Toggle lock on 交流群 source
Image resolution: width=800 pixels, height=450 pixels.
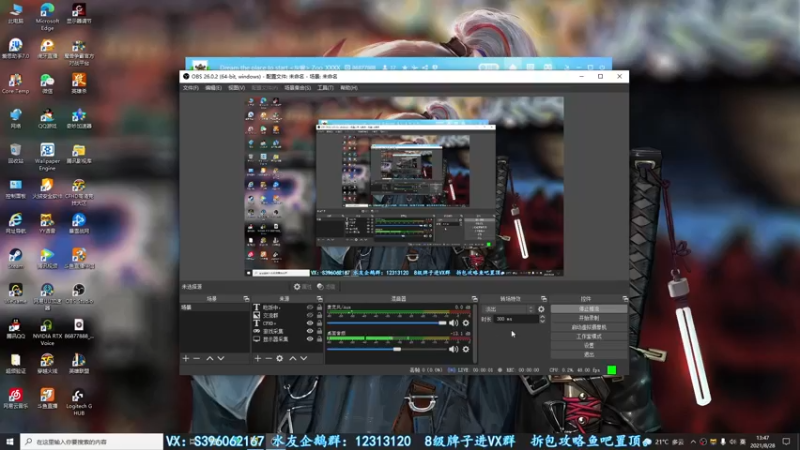click(319, 315)
